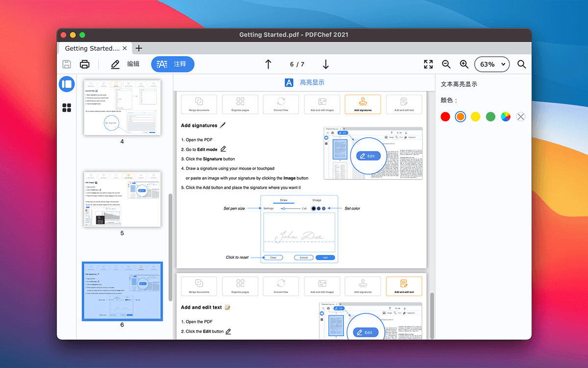
Task: Pick the green highlight color
Action: (490, 117)
